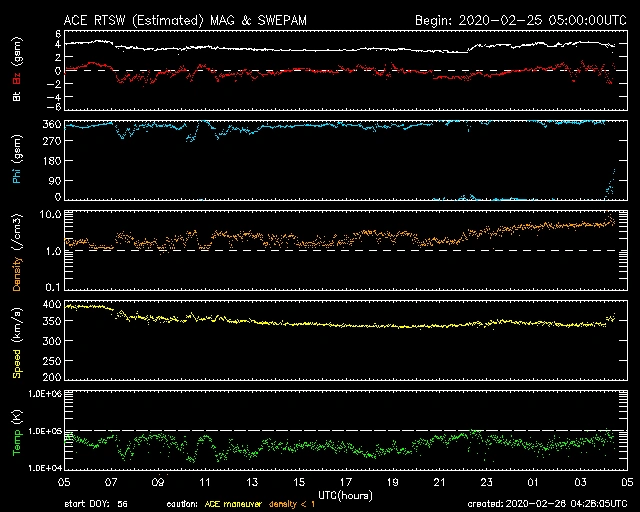Click the 'Begin: 2020-02-25 05:00:00UTC' text
Viewport: 640px width, 512px height.
click(521, 20)
